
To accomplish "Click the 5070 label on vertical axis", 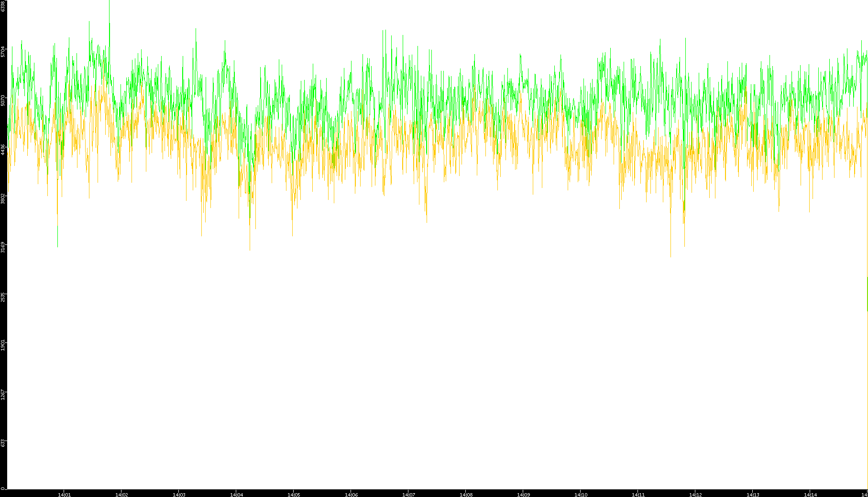I will pos(3,100).
